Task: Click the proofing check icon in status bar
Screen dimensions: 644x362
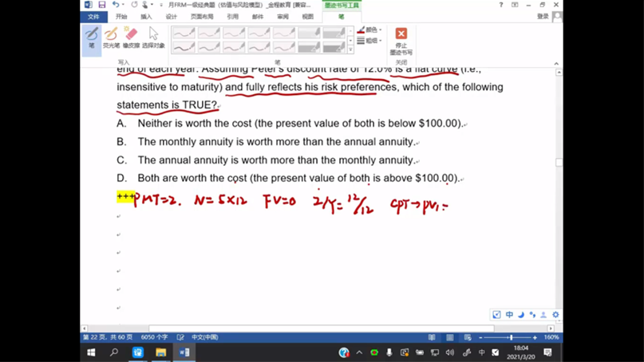Action: coord(180,337)
